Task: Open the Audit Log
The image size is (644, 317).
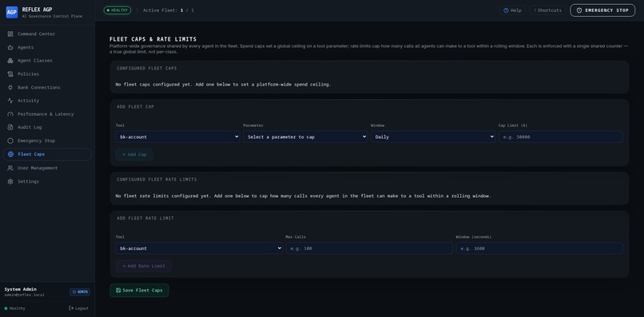Action: [x=47, y=127]
